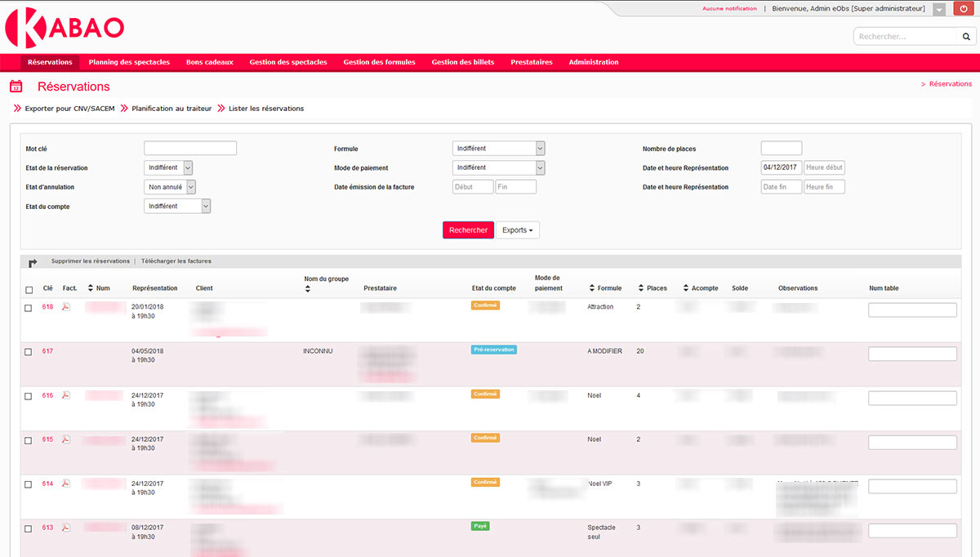Open Planning des spectacles menu
Screen dimensions: 980x557
[129, 62]
